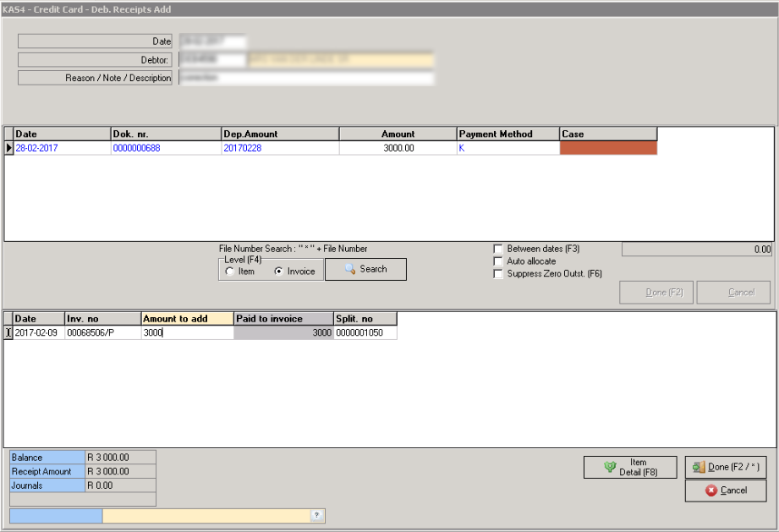
Task: Enable Suppress Zero Outst. (F6)
Action: click(498, 272)
